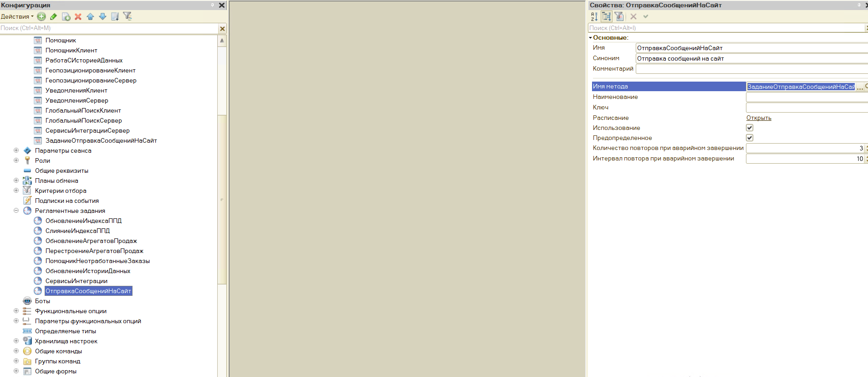Screen dimensions: 868x377
Task: Click the green pencil Edit icon
Action: 54,16
